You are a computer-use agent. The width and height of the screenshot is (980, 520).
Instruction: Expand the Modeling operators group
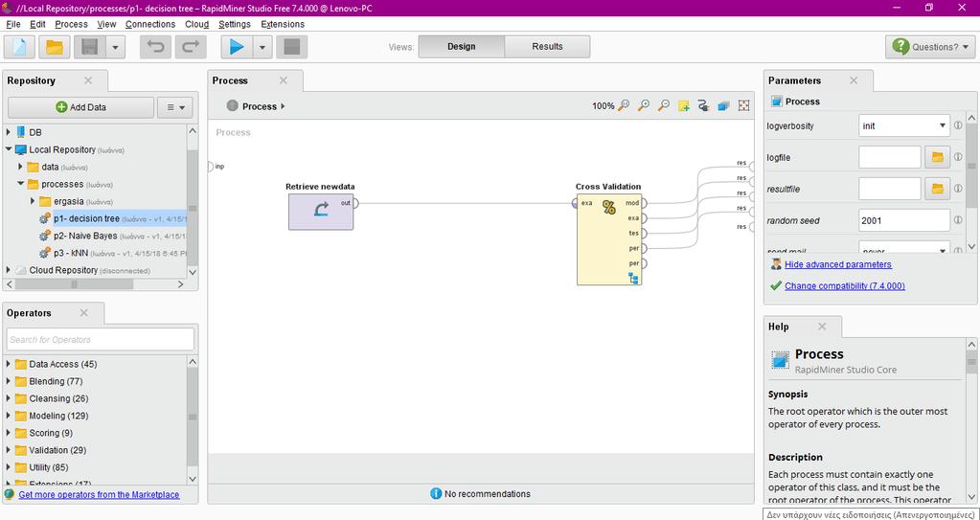(x=8, y=416)
